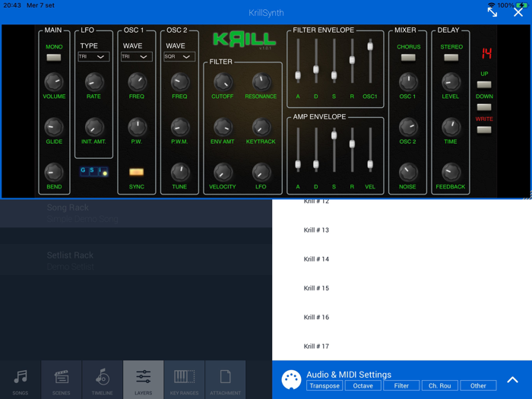Select the Other settings tab
The height and width of the screenshot is (399, 532).
pyautogui.click(x=478, y=386)
